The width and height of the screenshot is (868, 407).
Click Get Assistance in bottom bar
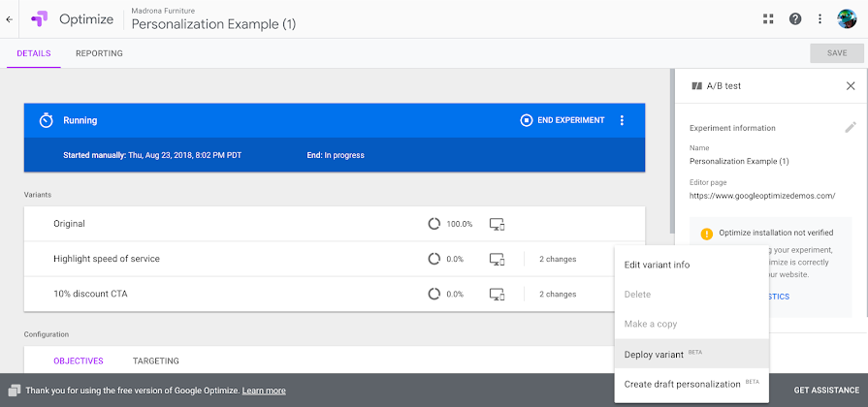pyautogui.click(x=826, y=390)
